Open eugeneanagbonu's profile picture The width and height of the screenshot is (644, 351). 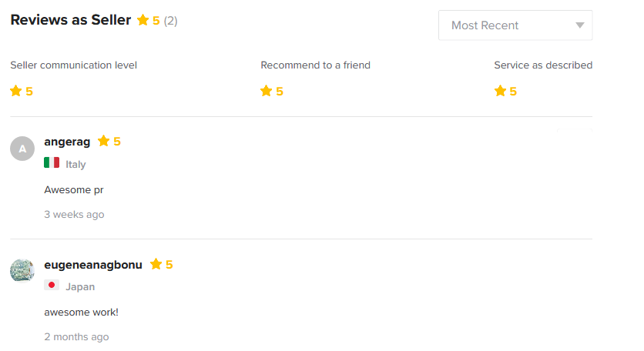pyautogui.click(x=22, y=270)
